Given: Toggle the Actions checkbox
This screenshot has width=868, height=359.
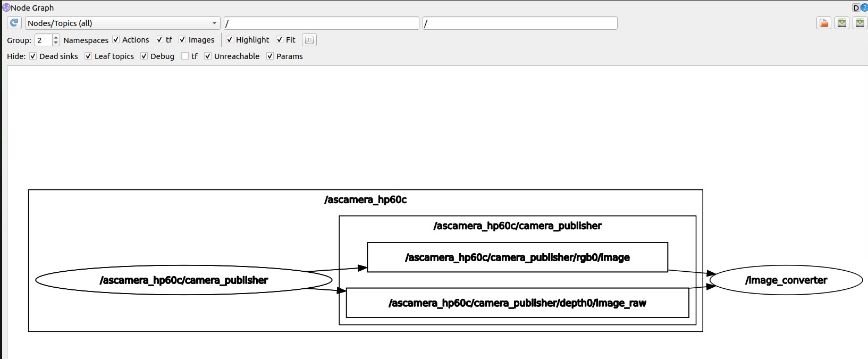Looking at the screenshot, I should pos(116,40).
